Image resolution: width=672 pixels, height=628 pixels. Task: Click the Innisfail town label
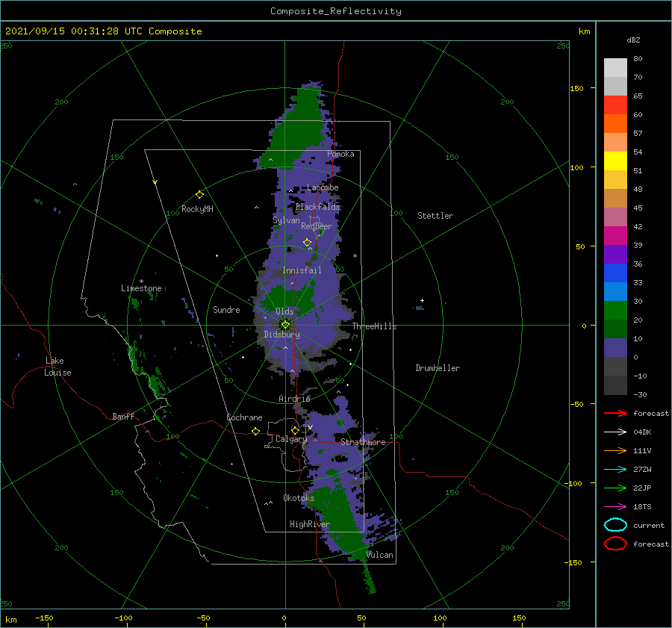click(x=302, y=270)
